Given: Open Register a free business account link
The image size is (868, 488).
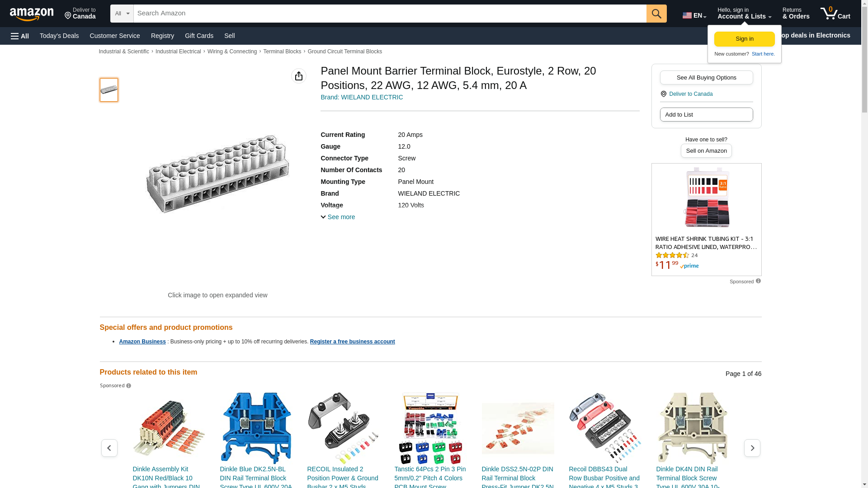Looking at the screenshot, I should click(x=352, y=342).
